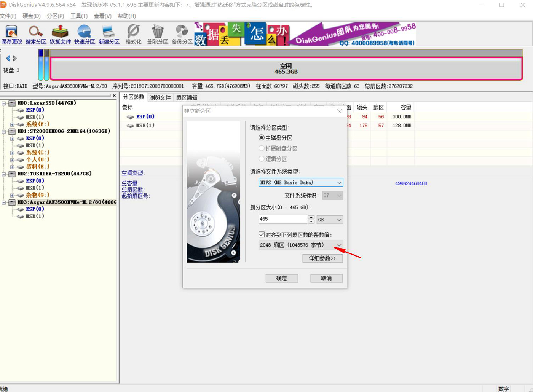Select the 搜索分区 search partition tool
This screenshot has height=392, width=533.
[x=35, y=34]
